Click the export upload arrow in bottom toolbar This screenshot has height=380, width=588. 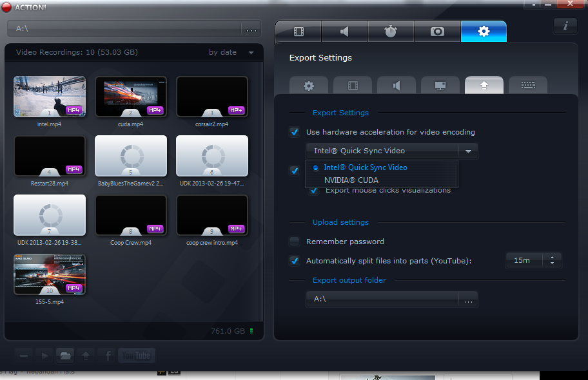click(x=86, y=356)
